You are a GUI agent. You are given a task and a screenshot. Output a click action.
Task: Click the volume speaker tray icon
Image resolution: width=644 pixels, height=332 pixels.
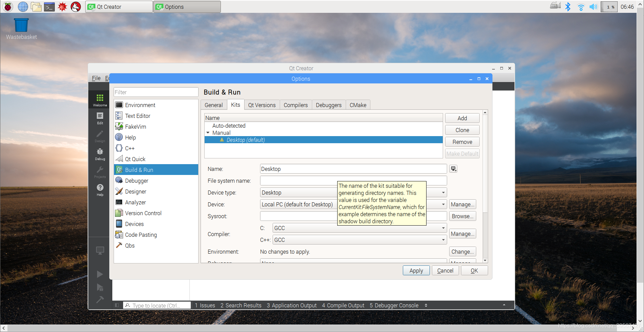point(593,7)
